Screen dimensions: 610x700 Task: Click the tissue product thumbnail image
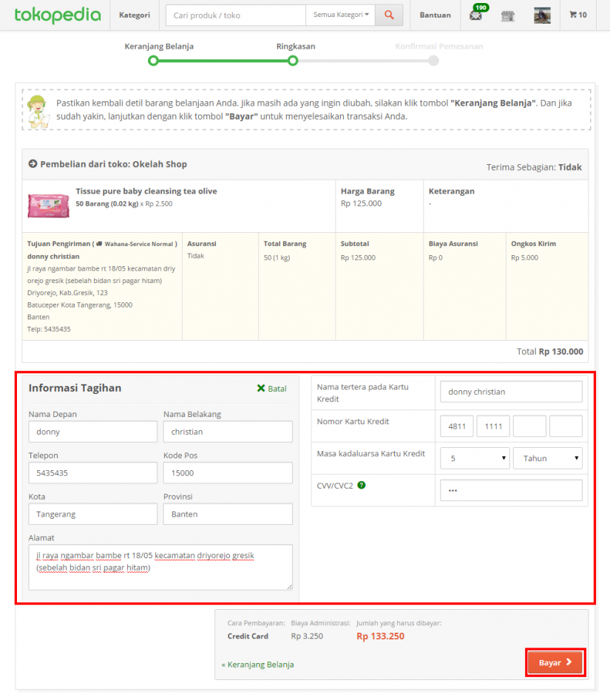[x=49, y=205]
